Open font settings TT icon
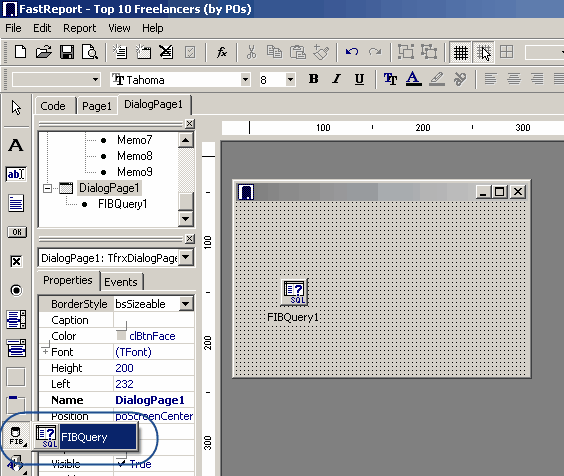 (x=390, y=79)
